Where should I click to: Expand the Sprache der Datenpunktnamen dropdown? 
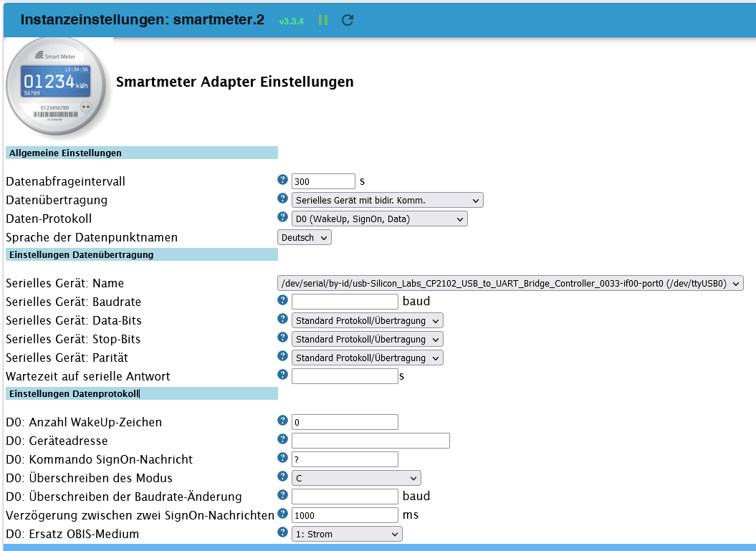tap(305, 237)
